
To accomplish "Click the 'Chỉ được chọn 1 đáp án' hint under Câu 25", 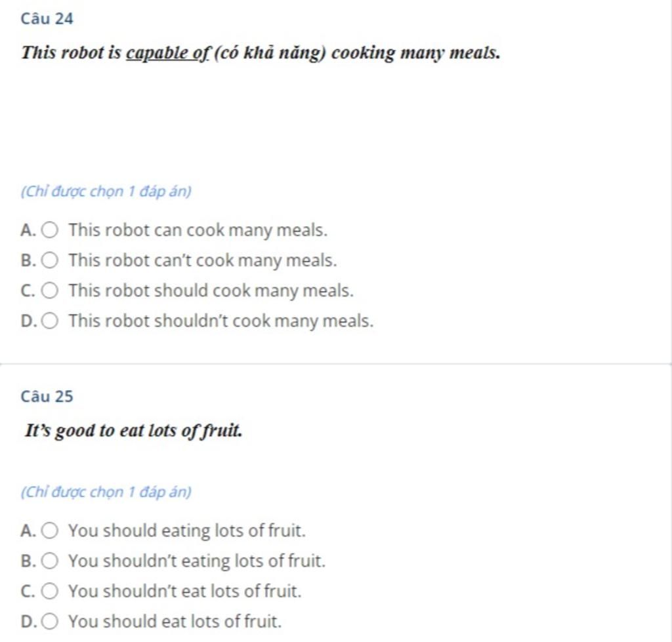I will click(x=106, y=492).
